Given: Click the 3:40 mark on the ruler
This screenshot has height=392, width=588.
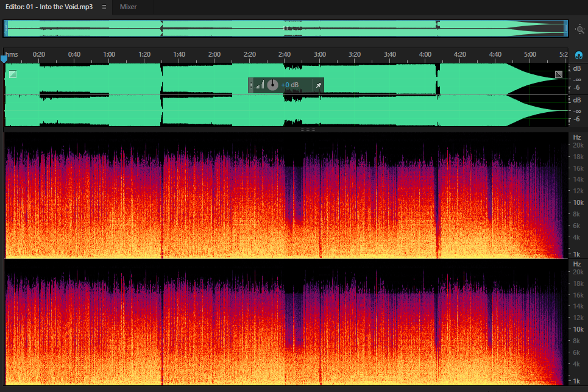Looking at the screenshot, I should click(389, 54).
